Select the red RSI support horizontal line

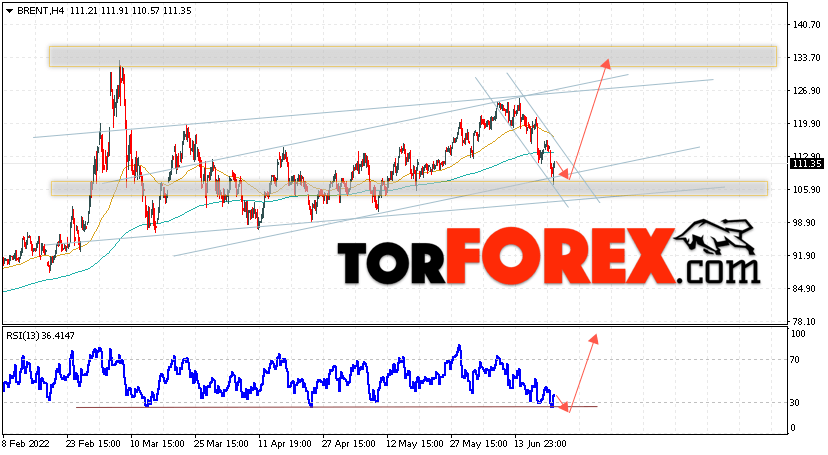(x=337, y=407)
